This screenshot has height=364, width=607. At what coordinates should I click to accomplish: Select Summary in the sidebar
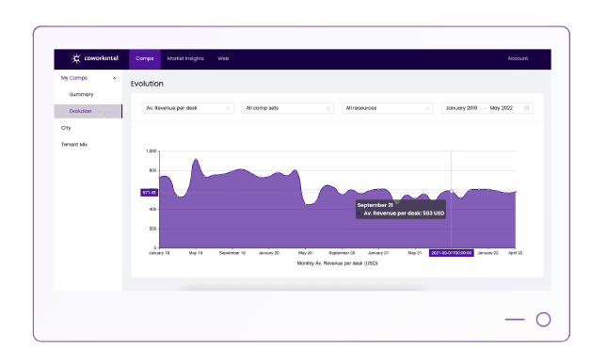[81, 94]
